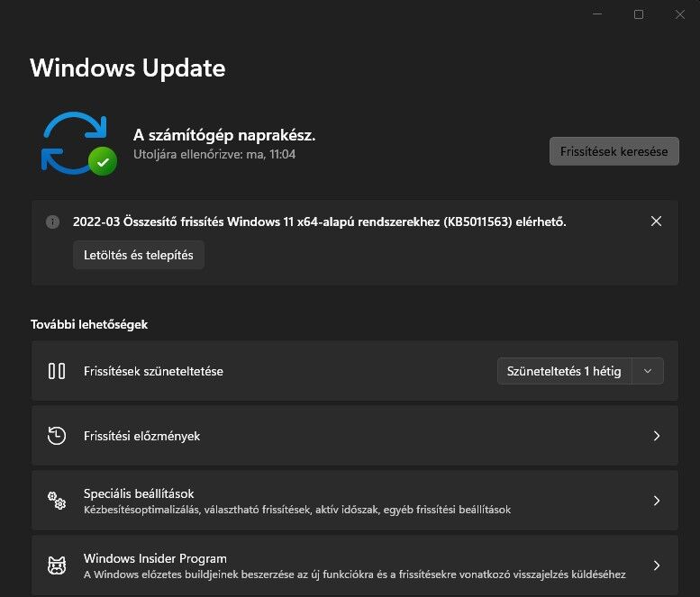This screenshot has height=597, width=700.
Task: Click the history clock icon
Action: click(57, 436)
